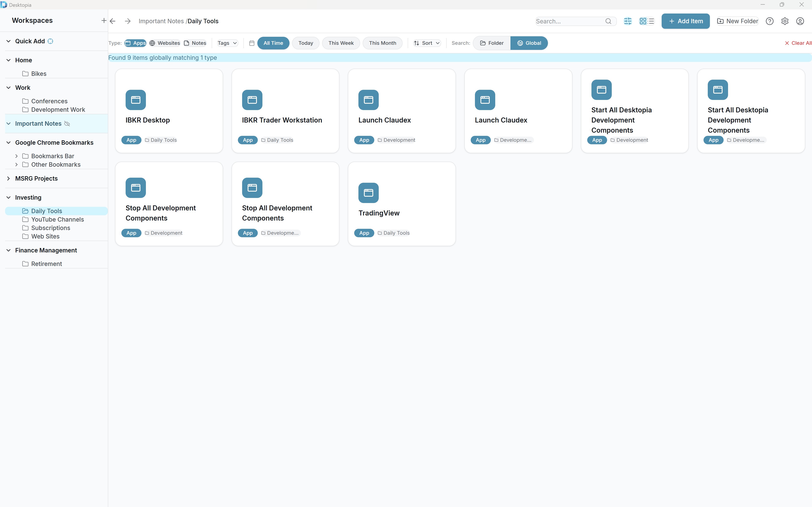Click the user profile icon
This screenshot has width=812, height=507.
[800, 21]
